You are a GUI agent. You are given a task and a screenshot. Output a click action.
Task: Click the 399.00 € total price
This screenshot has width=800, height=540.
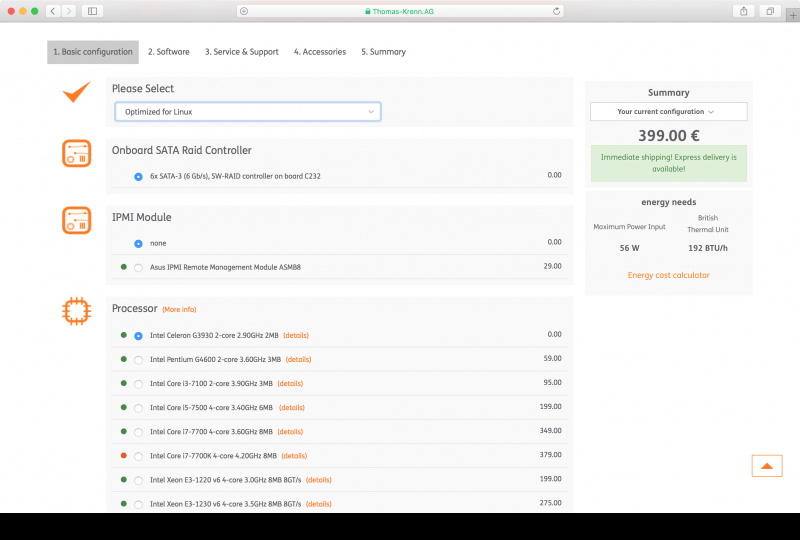pos(668,136)
